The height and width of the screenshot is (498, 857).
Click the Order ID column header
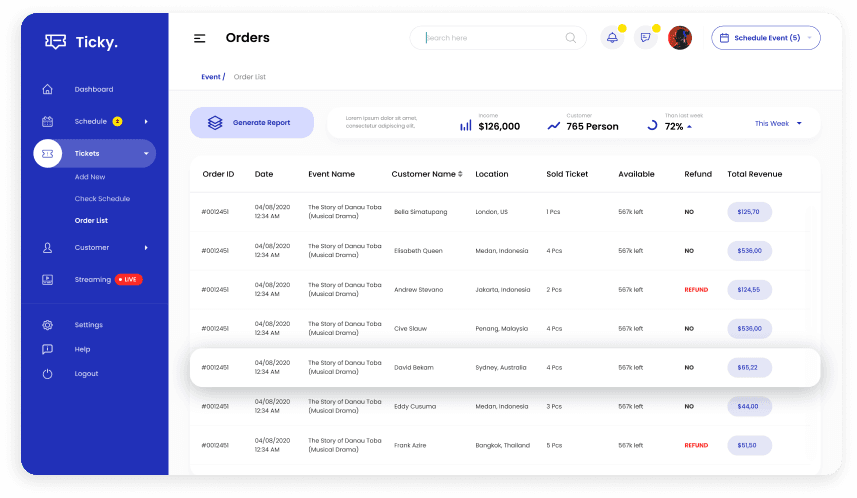point(218,174)
